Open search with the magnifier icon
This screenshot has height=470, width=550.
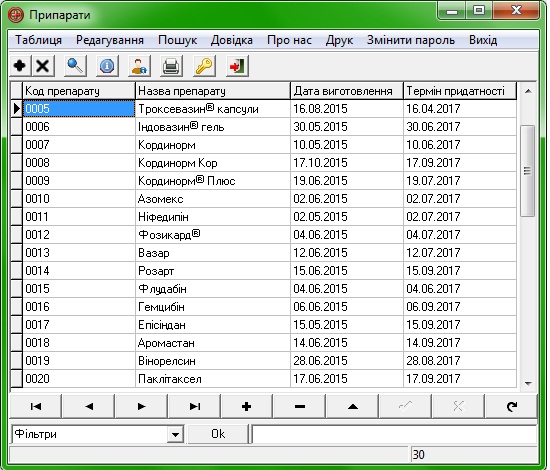tap(75, 66)
